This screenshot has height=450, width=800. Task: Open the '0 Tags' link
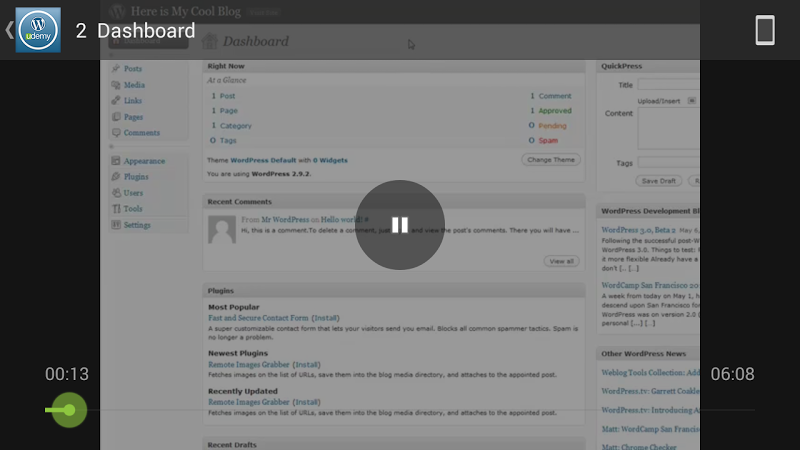[x=223, y=140]
